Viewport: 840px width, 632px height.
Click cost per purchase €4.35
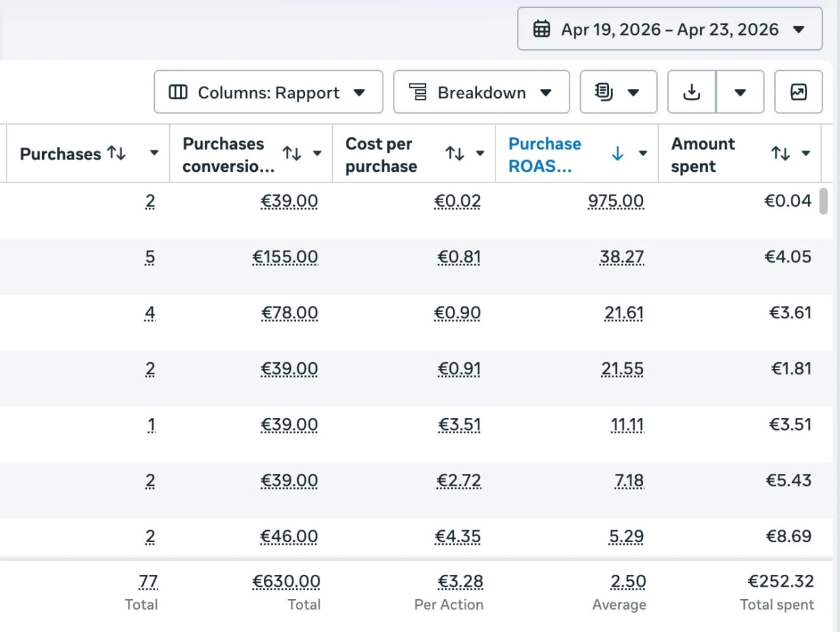pos(457,536)
